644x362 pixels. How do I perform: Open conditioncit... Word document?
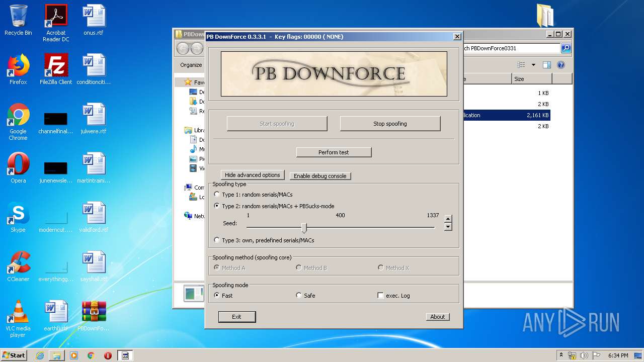(94, 69)
